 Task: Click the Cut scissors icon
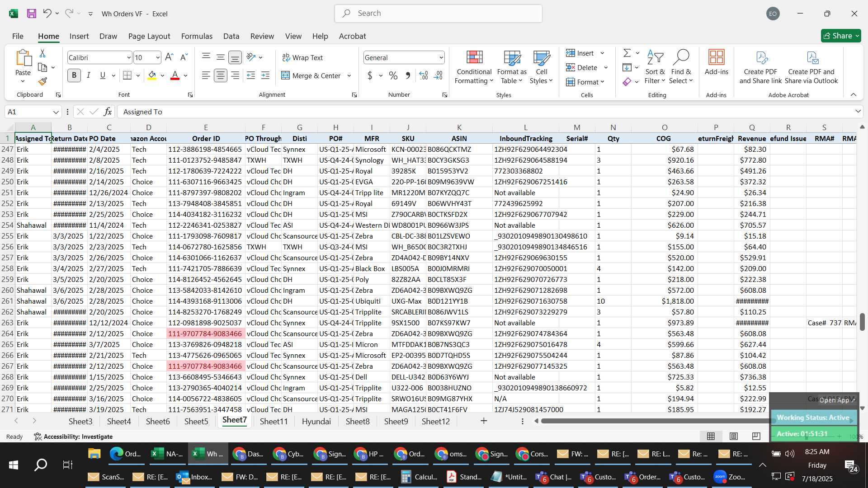pos(42,53)
